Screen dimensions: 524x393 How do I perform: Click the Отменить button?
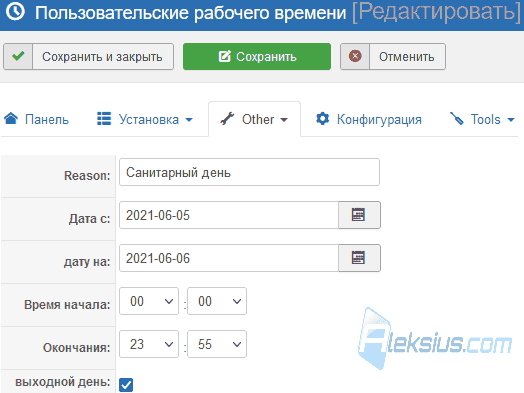393,56
